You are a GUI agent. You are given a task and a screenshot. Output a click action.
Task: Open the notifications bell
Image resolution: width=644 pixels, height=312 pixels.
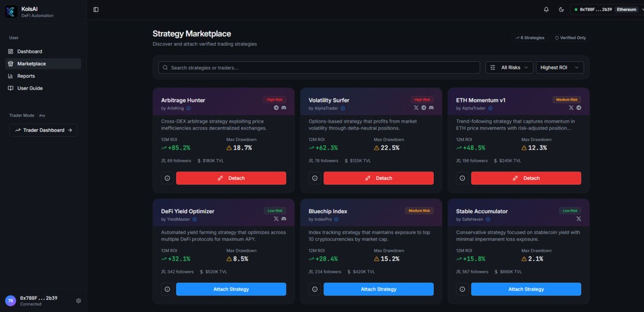pyautogui.click(x=546, y=9)
